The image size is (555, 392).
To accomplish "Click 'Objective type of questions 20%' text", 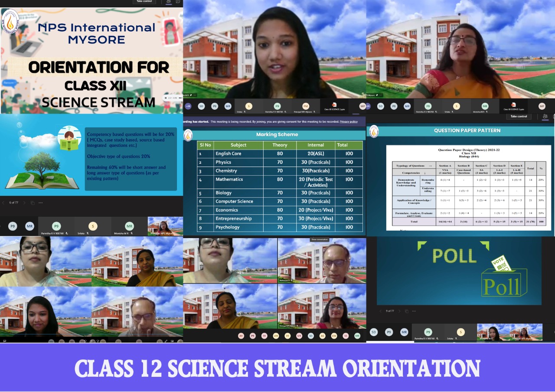I will (119, 156).
